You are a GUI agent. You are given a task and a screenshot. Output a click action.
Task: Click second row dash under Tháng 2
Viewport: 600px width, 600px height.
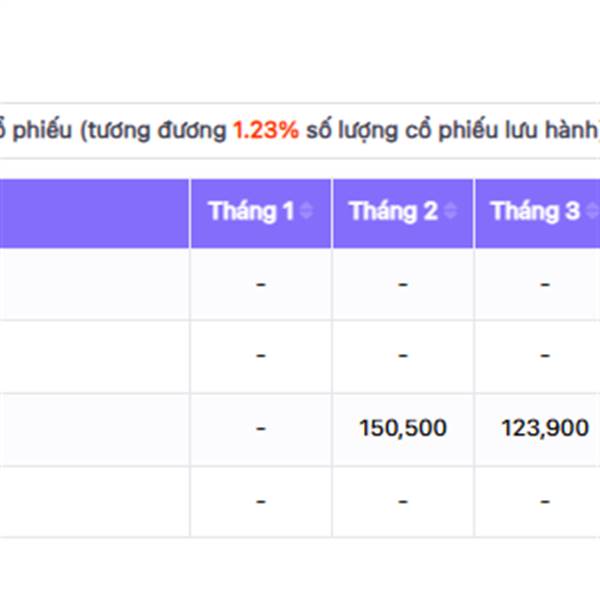pos(403,356)
